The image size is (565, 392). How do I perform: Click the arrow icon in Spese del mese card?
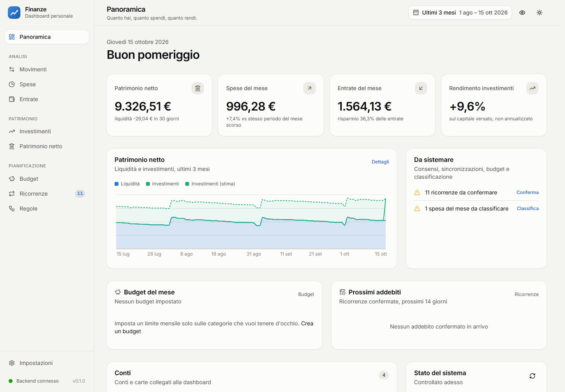310,88
